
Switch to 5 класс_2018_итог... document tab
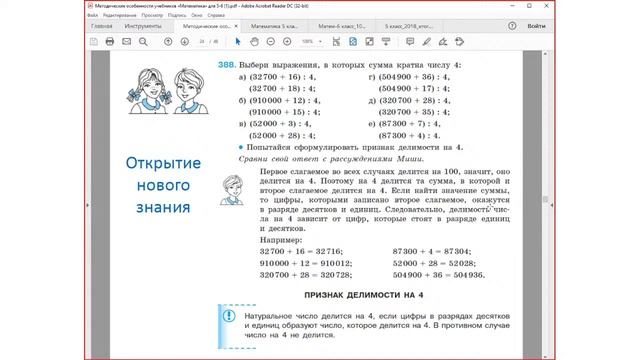point(409,26)
